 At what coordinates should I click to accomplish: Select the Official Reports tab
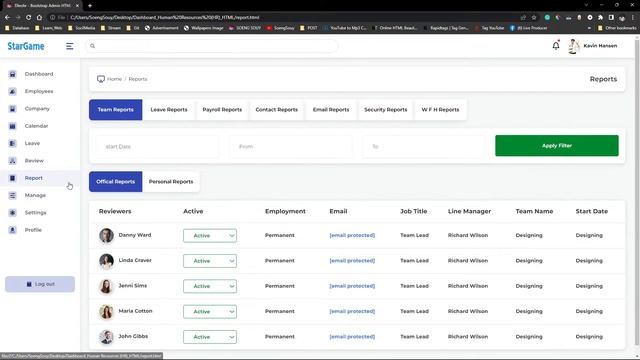[116, 182]
